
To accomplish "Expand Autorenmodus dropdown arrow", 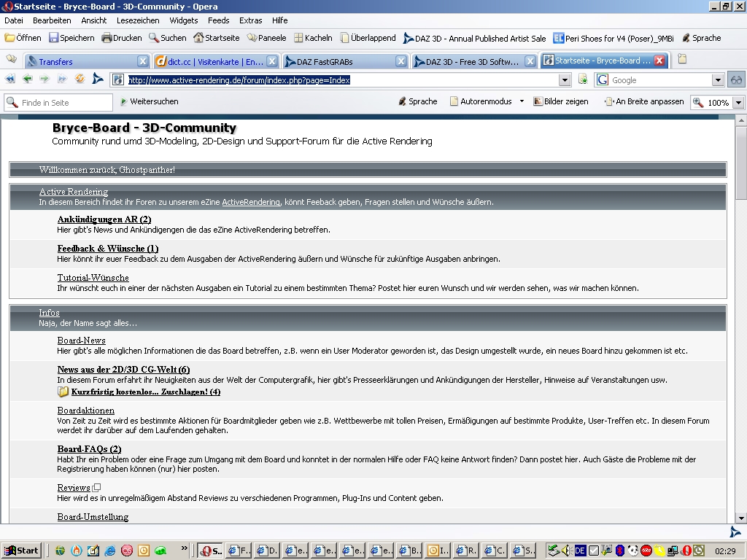I will point(522,101).
